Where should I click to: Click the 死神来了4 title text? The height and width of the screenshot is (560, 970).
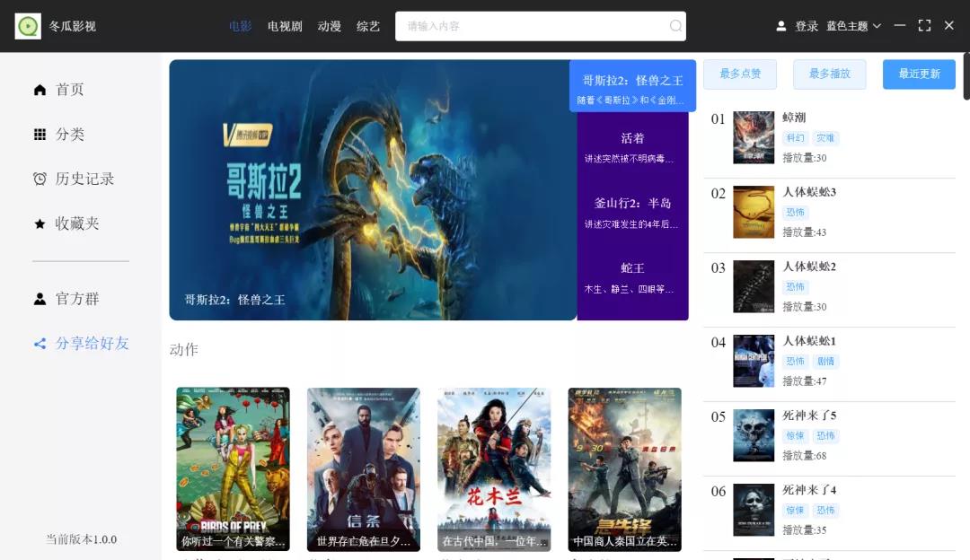click(x=809, y=490)
